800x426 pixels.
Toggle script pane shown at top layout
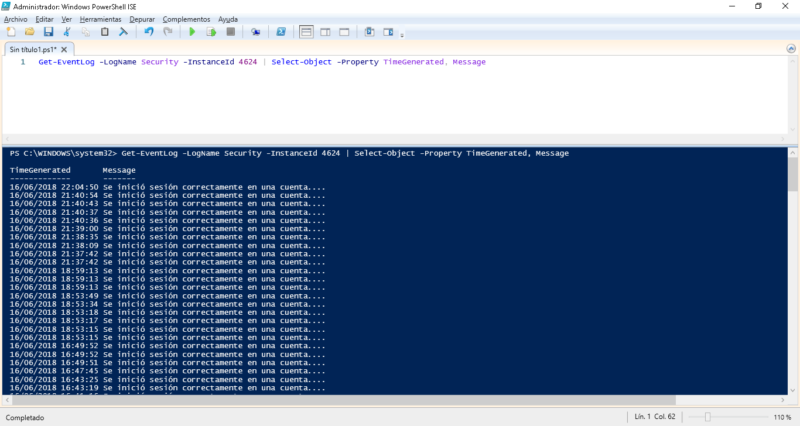pyautogui.click(x=307, y=32)
